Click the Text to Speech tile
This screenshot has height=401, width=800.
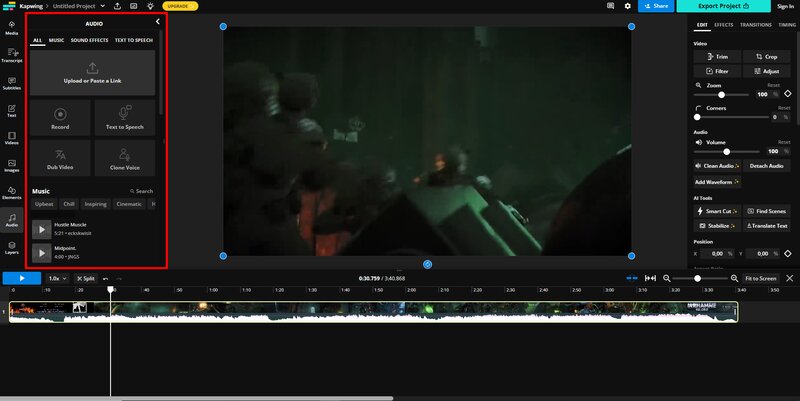tap(124, 118)
